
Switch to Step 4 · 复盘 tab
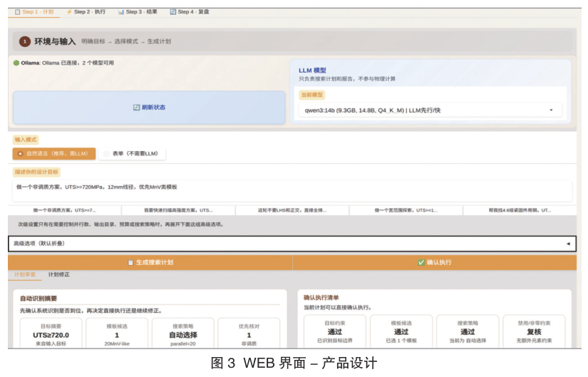(x=190, y=12)
